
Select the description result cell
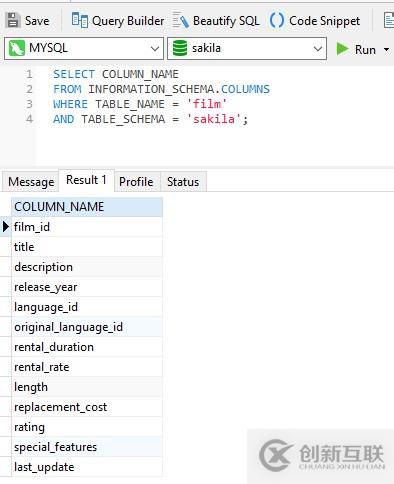pyautogui.click(x=87, y=267)
